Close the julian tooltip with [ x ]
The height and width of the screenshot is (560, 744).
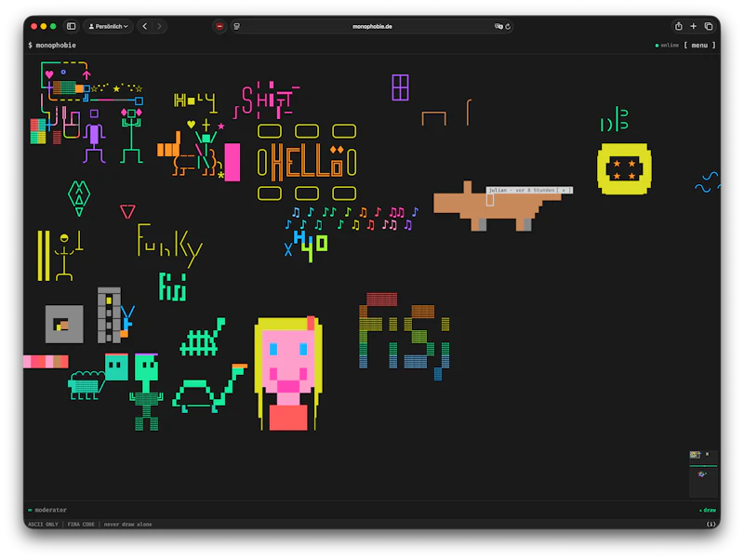tap(564, 190)
